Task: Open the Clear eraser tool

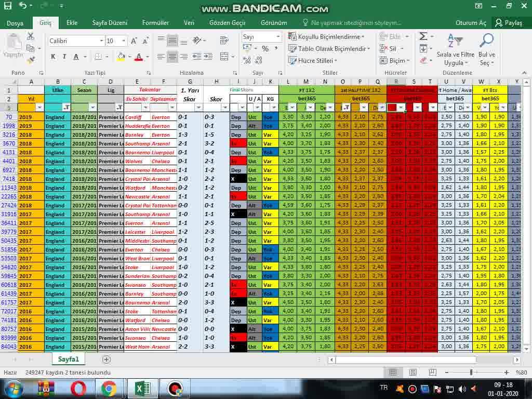Action: pyautogui.click(x=423, y=60)
